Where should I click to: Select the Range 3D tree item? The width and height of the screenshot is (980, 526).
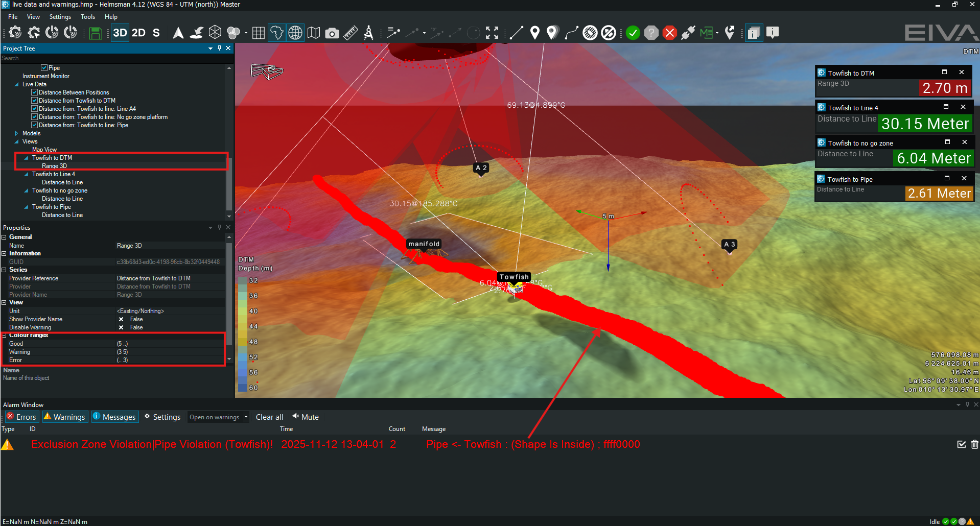pyautogui.click(x=54, y=166)
